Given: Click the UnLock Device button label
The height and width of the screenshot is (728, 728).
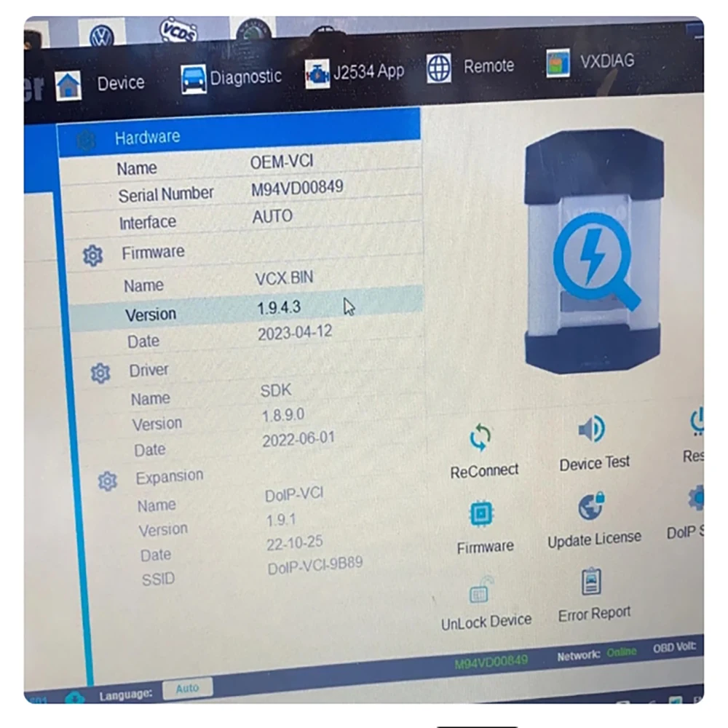Looking at the screenshot, I should coord(486,622).
